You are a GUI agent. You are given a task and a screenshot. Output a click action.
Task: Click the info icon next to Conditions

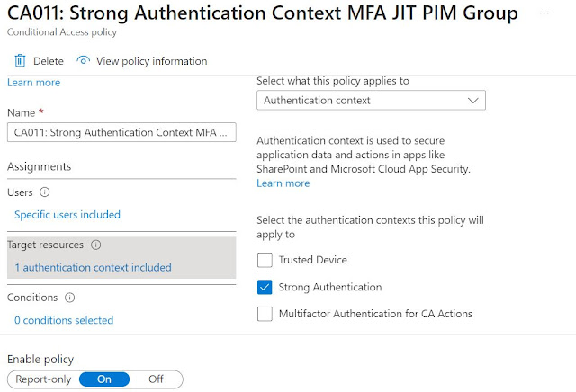pyautogui.click(x=70, y=298)
